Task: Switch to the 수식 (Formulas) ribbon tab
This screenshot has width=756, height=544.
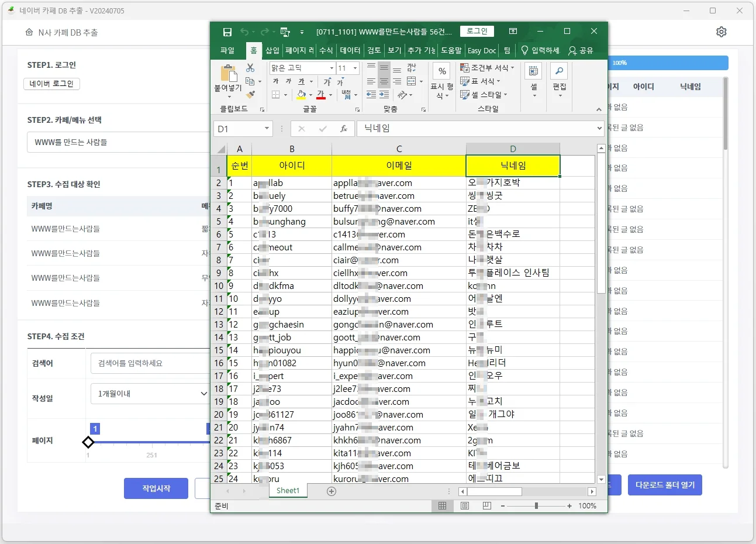Action: (326, 50)
